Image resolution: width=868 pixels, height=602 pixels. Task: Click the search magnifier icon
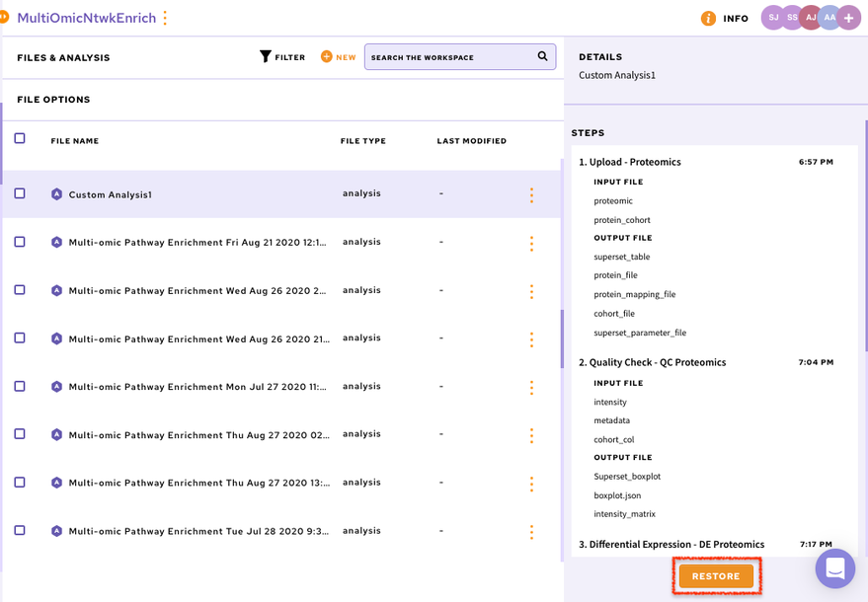tap(542, 56)
